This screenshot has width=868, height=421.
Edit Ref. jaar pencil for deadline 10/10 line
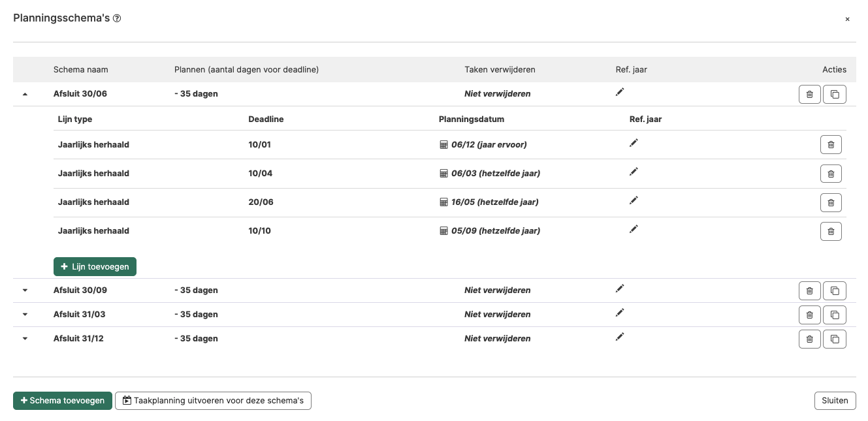(633, 229)
